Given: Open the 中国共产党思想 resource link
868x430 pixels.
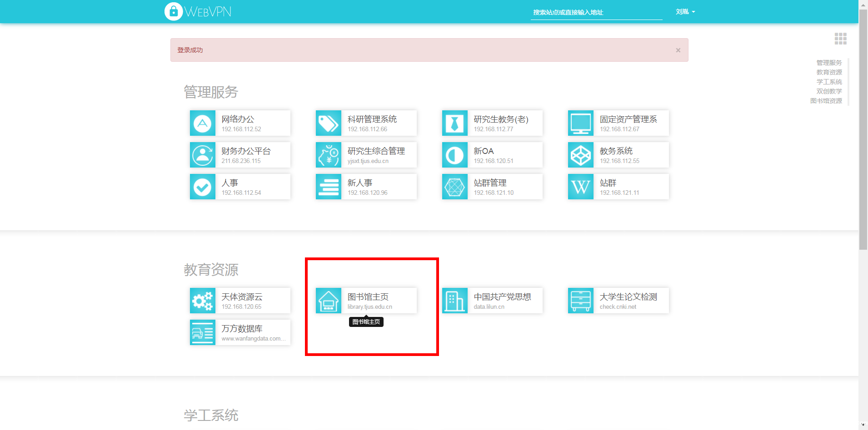Looking at the screenshot, I should click(502, 301).
